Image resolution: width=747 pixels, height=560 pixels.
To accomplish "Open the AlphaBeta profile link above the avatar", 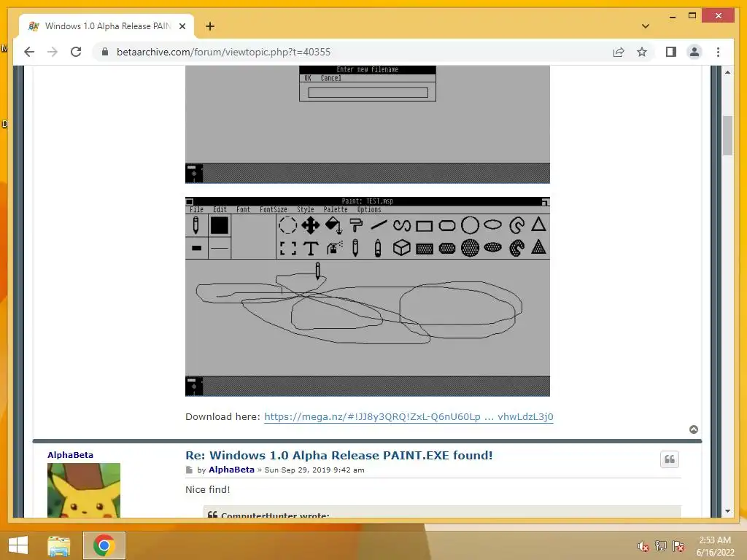I will tap(70, 455).
